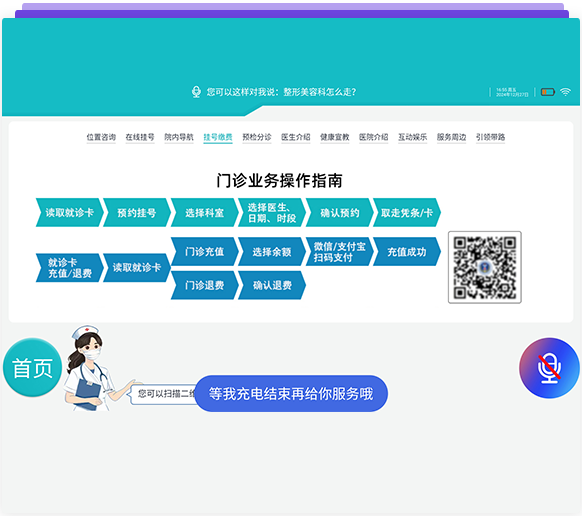The height and width of the screenshot is (516, 582).
Task: Switch to 引领带路 tab
Action: coord(490,137)
